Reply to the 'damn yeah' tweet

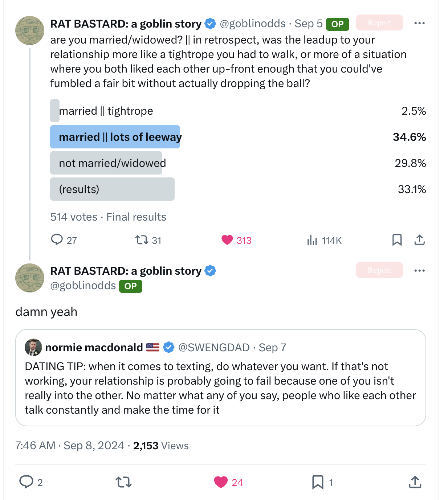pyautogui.click(x=26, y=482)
